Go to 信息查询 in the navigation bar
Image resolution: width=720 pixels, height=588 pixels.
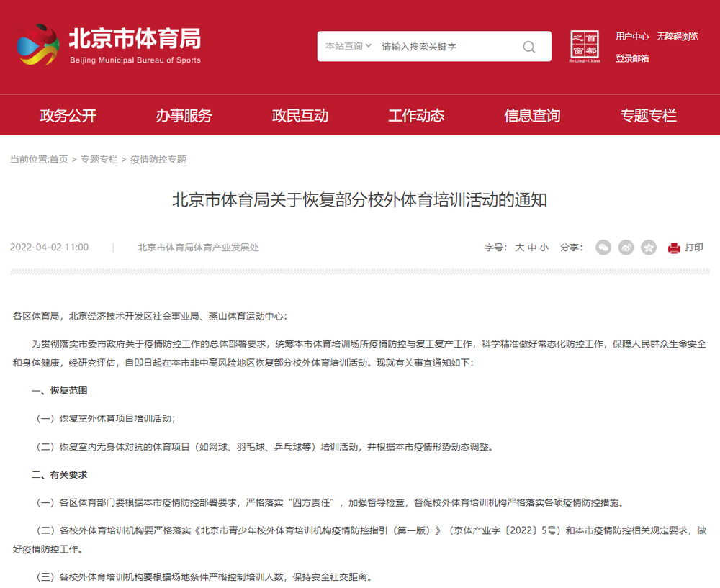[x=532, y=116]
